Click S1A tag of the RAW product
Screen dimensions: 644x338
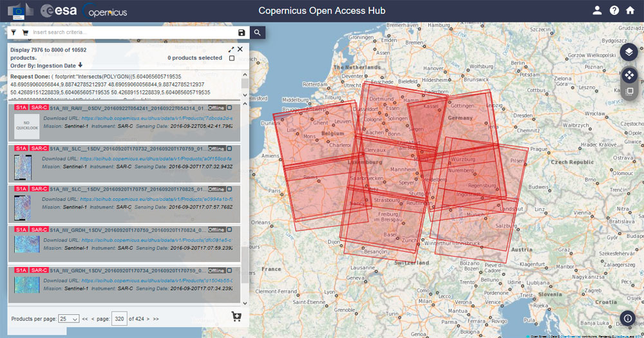click(21, 108)
